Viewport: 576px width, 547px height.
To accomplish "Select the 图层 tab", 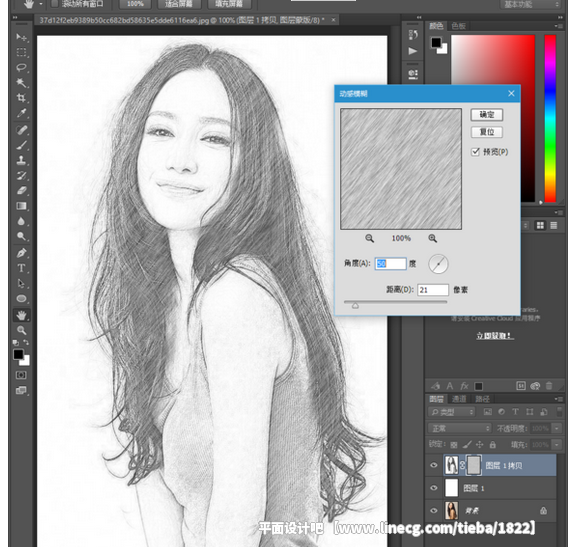I will 436,399.
